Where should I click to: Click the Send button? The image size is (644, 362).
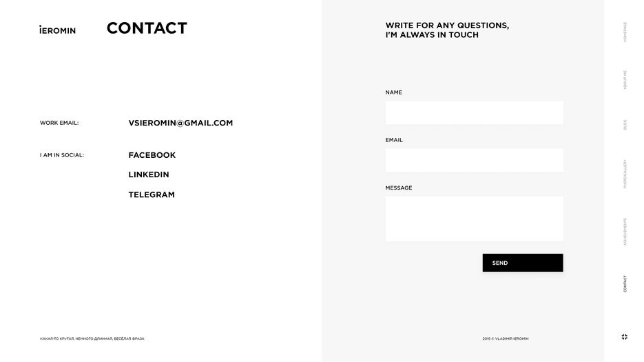(522, 263)
